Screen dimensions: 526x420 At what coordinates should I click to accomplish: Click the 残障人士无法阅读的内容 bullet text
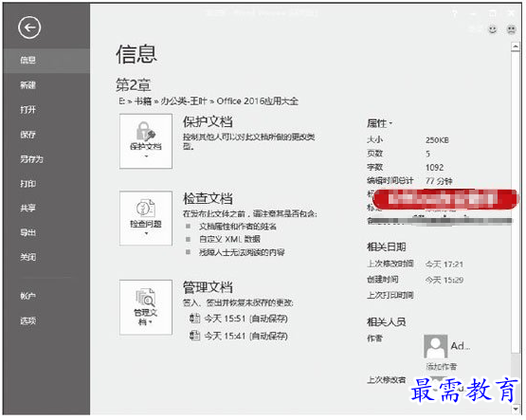point(242,252)
